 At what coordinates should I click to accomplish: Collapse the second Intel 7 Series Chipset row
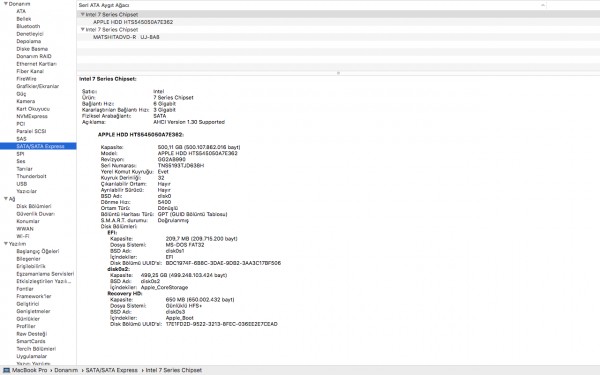click(x=82, y=29)
